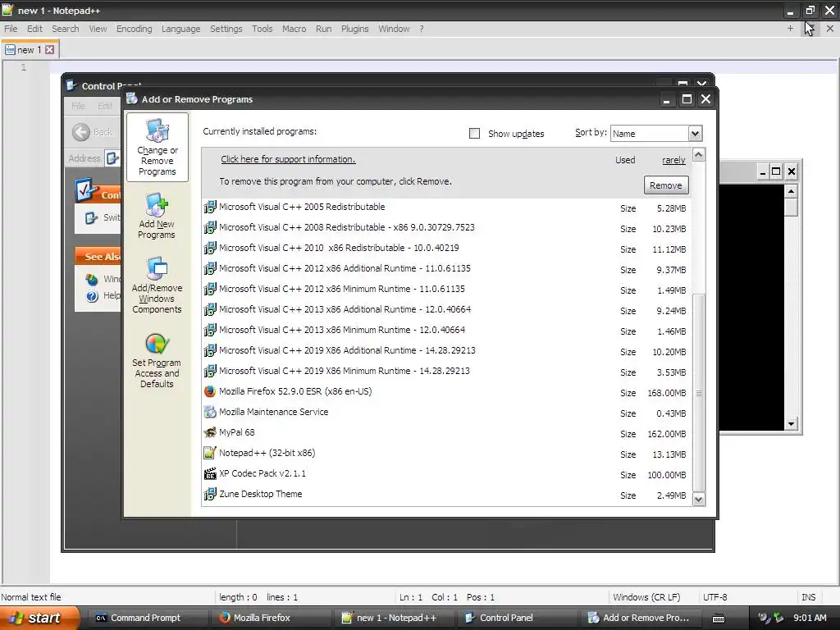Click scroll down arrow in Command Prompt window
Image resolution: width=840 pixels, height=630 pixels.
792,424
